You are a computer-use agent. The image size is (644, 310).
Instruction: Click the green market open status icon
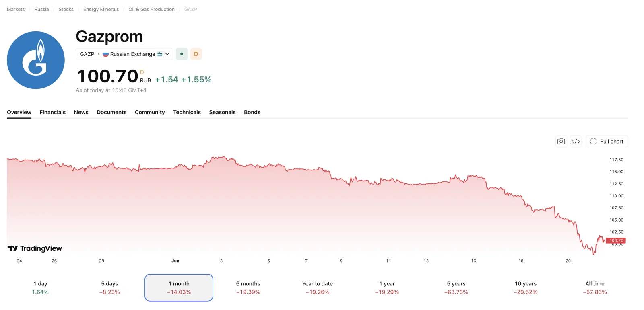[x=182, y=54]
